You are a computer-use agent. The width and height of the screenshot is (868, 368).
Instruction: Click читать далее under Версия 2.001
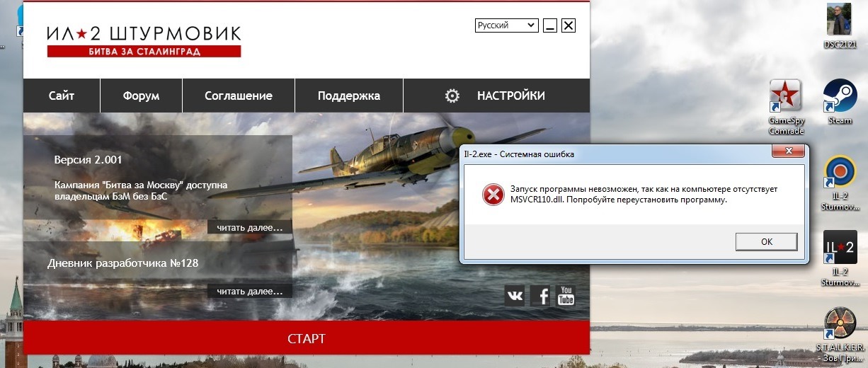tap(249, 227)
